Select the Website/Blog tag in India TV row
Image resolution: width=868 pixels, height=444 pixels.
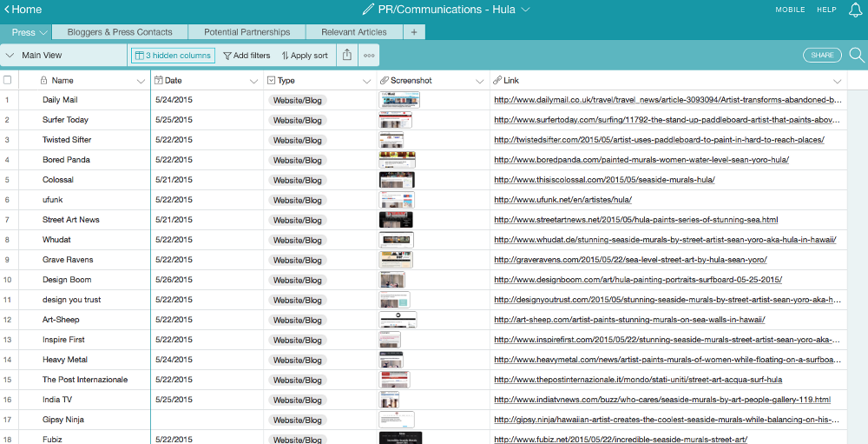[297, 400]
